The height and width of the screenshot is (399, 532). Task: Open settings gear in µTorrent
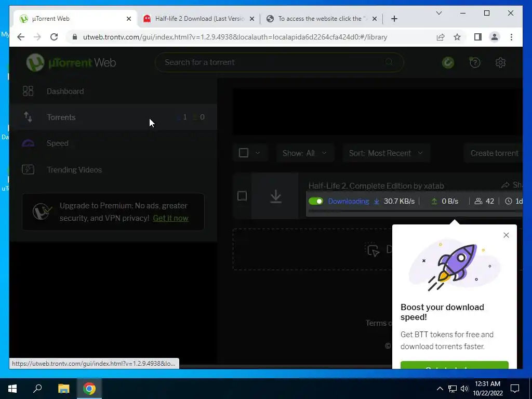click(x=500, y=62)
